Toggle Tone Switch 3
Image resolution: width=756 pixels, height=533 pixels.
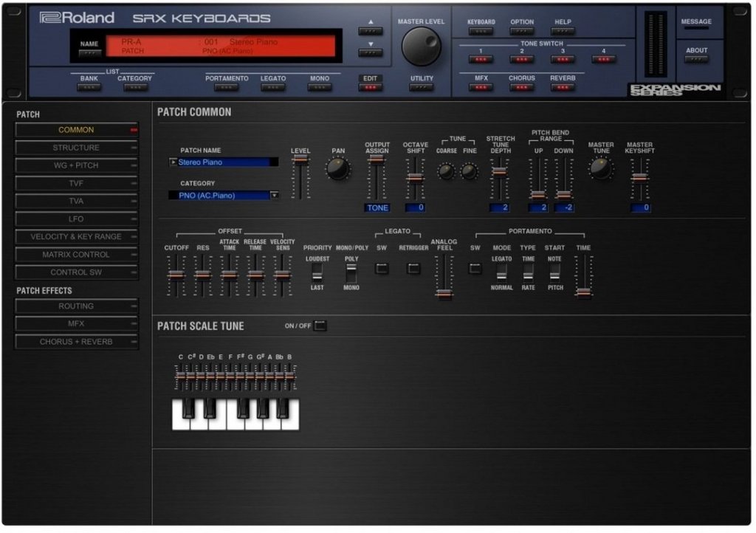(563, 59)
